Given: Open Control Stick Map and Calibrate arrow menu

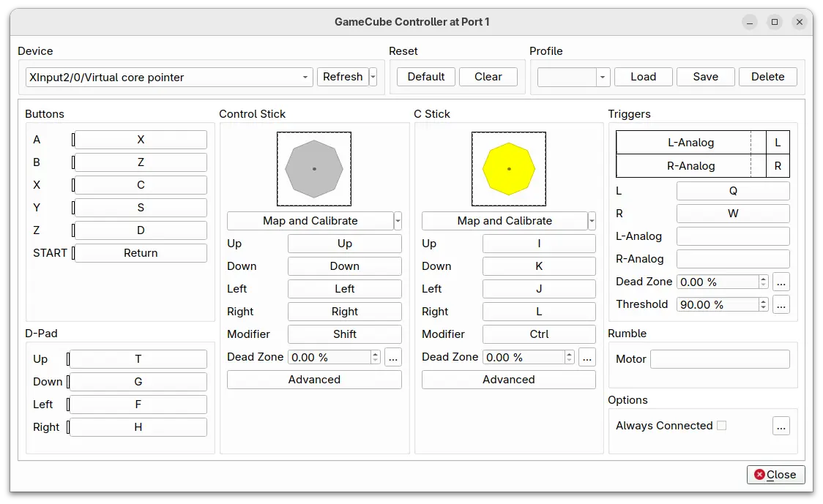Looking at the screenshot, I should [398, 221].
